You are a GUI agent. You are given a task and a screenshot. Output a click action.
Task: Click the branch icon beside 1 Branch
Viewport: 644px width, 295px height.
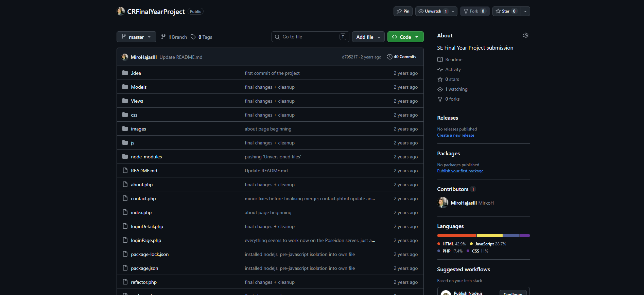pyautogui.click(x=163, y=37)
